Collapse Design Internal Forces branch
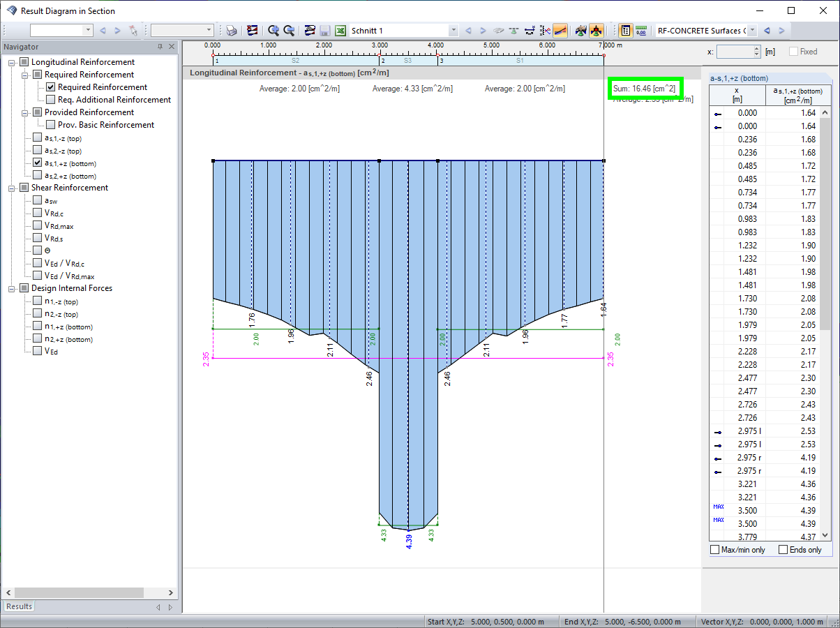The height and width of the screenshot is (628, 840). 13,288
